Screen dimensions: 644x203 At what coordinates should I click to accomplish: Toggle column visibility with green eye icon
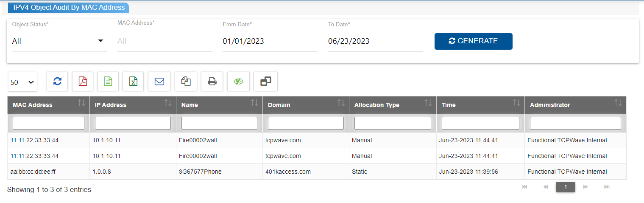238,82
